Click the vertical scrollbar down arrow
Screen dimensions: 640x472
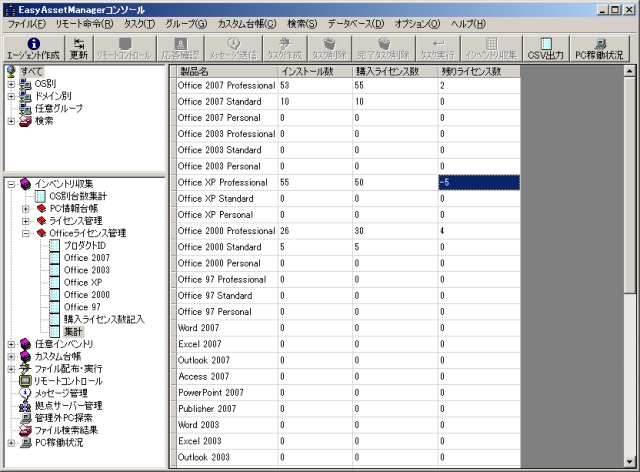[x=630, y=462]
